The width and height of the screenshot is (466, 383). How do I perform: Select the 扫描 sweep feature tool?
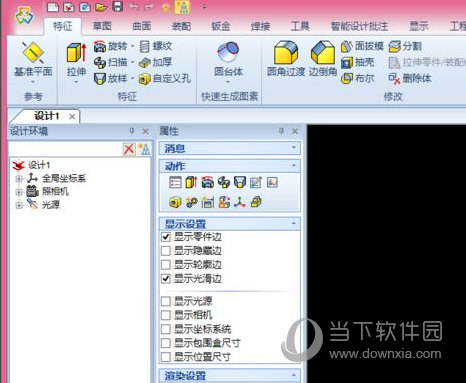110,62
